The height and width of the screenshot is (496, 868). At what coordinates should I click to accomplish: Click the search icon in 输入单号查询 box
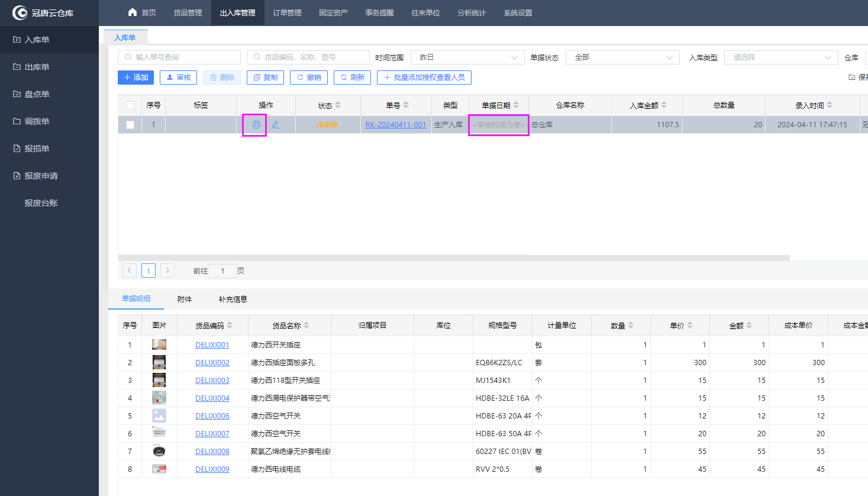tap(128, 57)
